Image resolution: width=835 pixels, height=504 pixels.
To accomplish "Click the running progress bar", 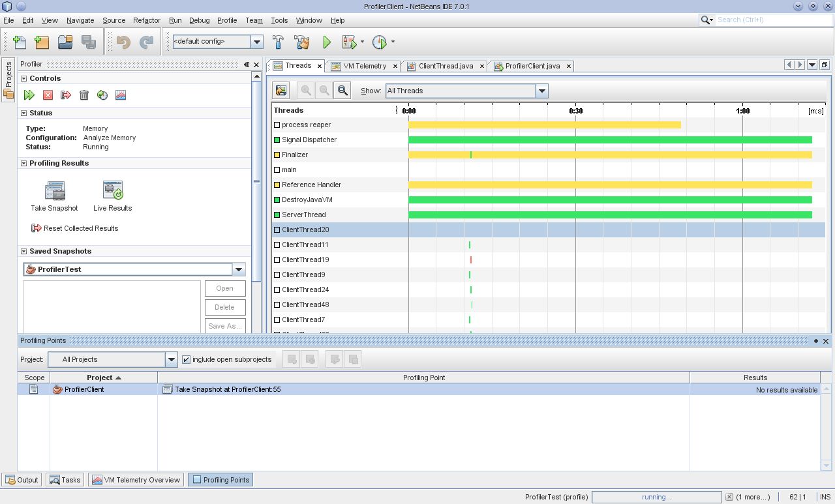I will [x=656, y=497].
